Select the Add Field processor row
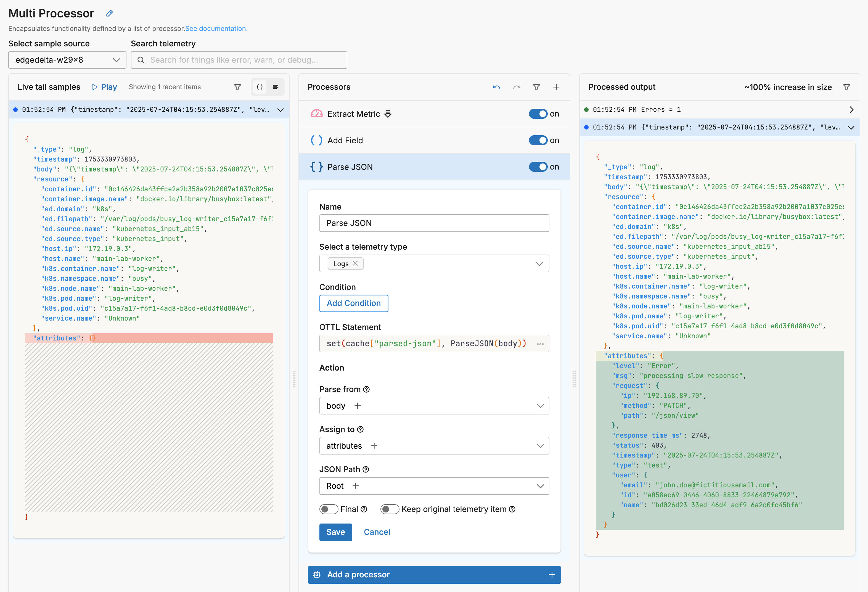The height and width of the screenshot is (592, 868). [x=434, y=141]
